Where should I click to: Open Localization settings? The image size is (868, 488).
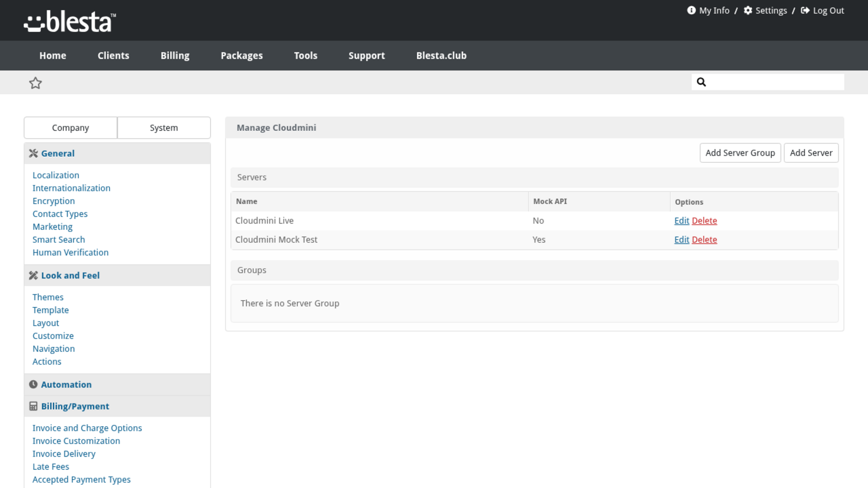(x=56, y=175)
